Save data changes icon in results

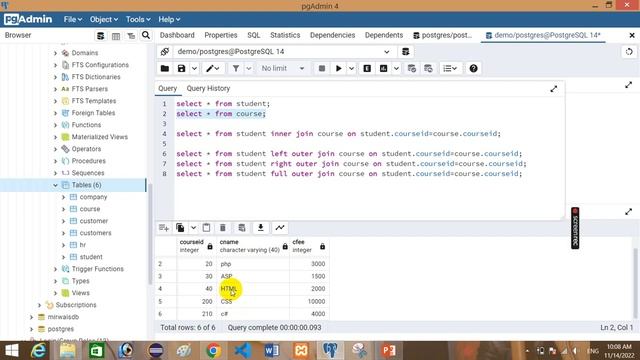[x=242, y=228]
